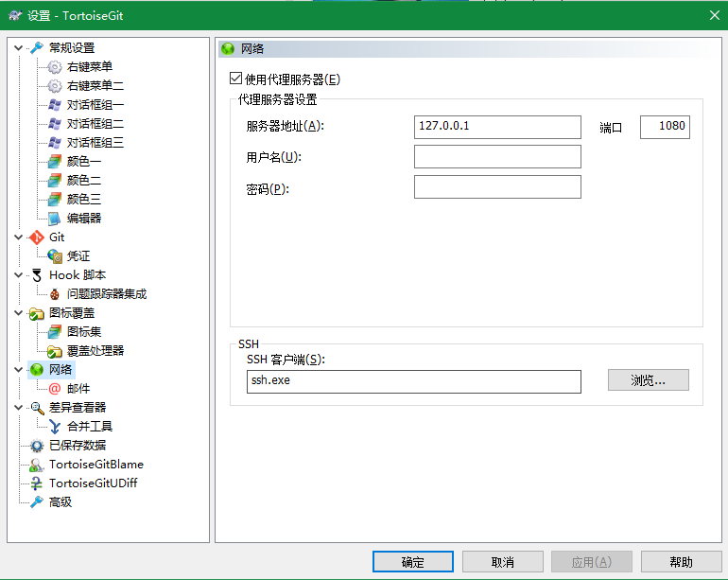Click the magnifier icon beside 差异查看器
The image size is (728, 580).
tap(37, 408)
